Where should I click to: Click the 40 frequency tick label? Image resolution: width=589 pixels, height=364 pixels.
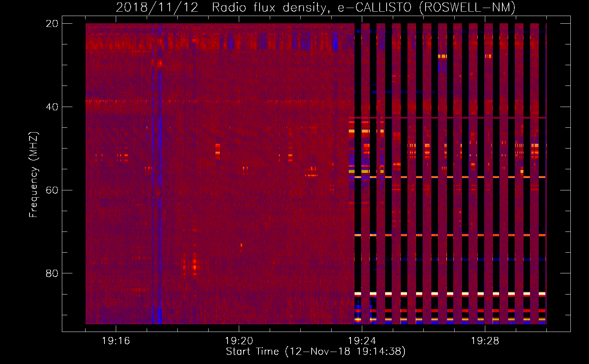pos(52,107)
